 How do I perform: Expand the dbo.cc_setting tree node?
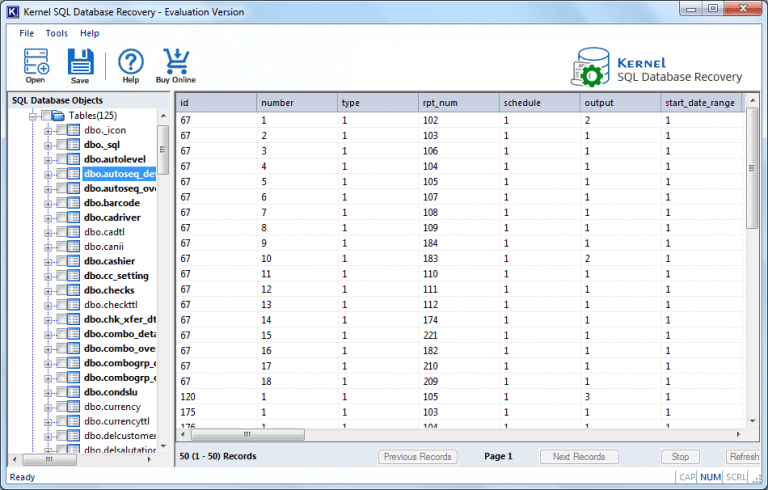click(x=48, y=277)
